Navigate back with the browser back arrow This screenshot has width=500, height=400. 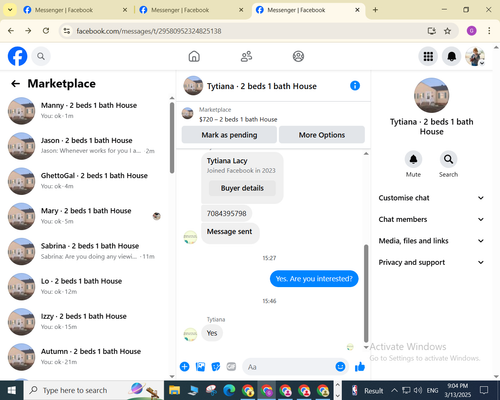tap(11, 31)
